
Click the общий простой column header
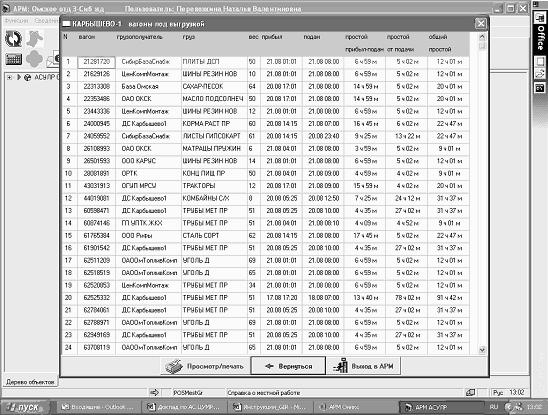[x=440, y=43]
